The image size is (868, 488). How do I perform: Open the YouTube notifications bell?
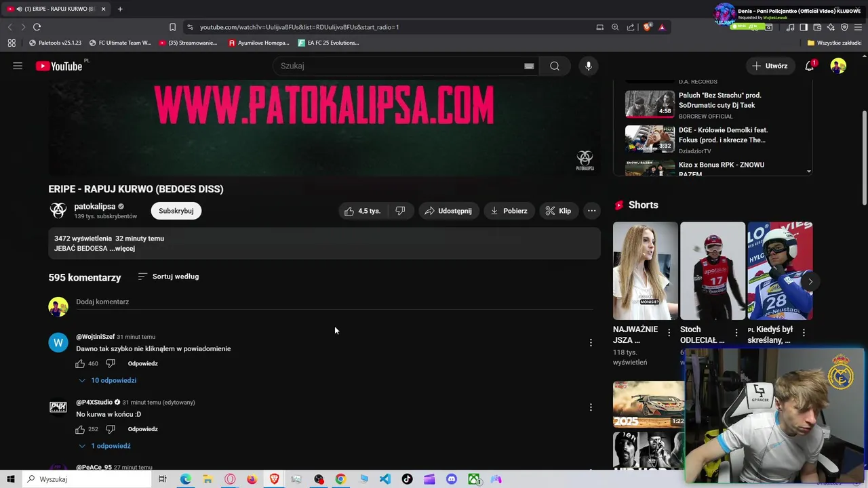click(810, 66)
